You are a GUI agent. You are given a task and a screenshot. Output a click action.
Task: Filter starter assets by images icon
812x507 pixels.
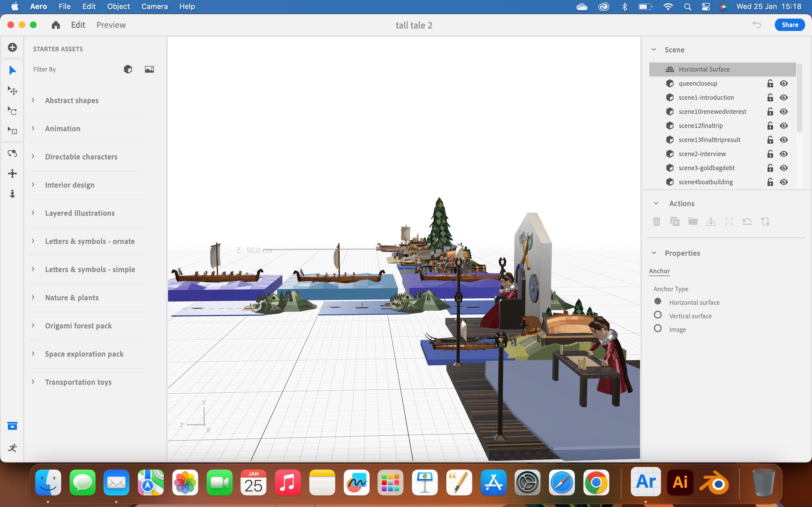(149, 69)
